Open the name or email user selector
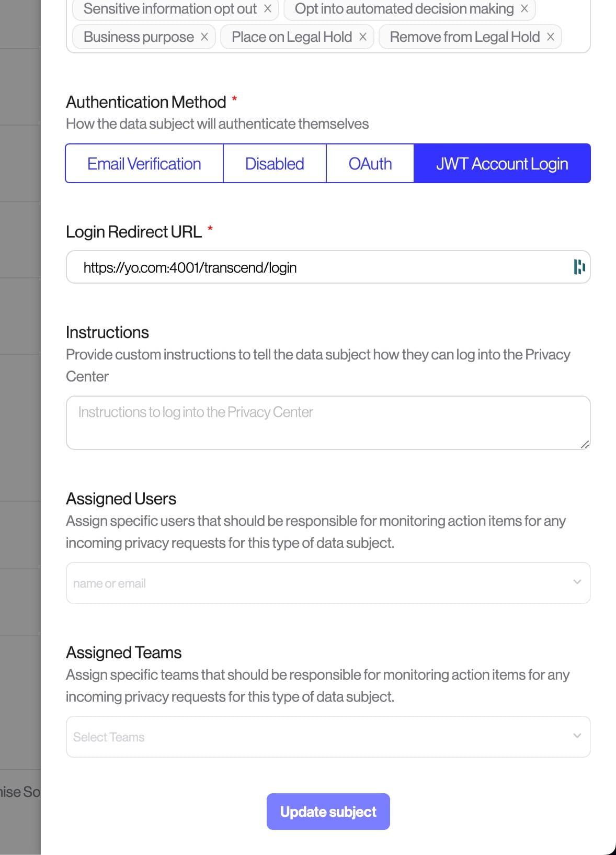Viewport: 616px width, 855px height. (x=328, y=583)
